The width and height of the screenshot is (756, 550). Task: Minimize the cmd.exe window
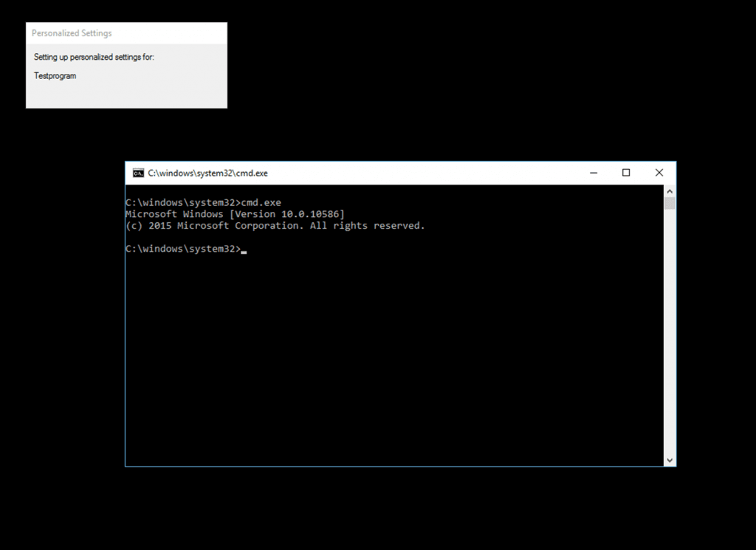pos(594,173)
